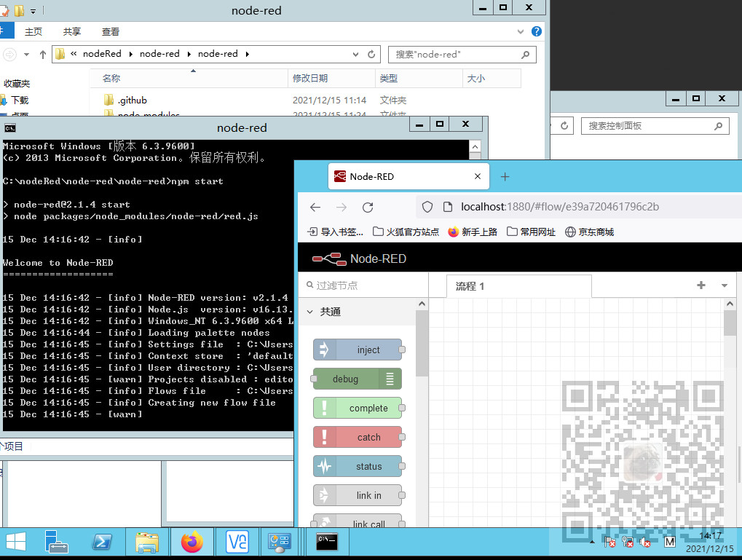Viewport: 742px width, 560px height.
Task: Sort files by 类型 column
Action: click(x=419, y=78)
